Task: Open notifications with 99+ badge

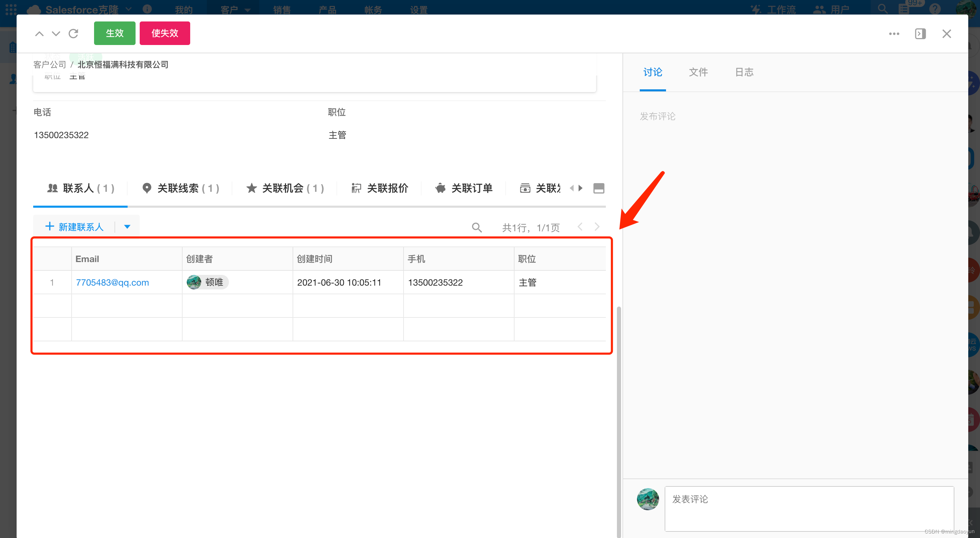Action: pyautogui.click(x=905, y=9)
